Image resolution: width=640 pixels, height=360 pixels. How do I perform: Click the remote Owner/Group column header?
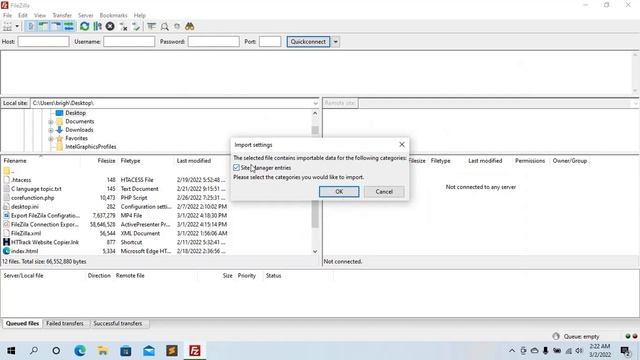pos(570,161)
